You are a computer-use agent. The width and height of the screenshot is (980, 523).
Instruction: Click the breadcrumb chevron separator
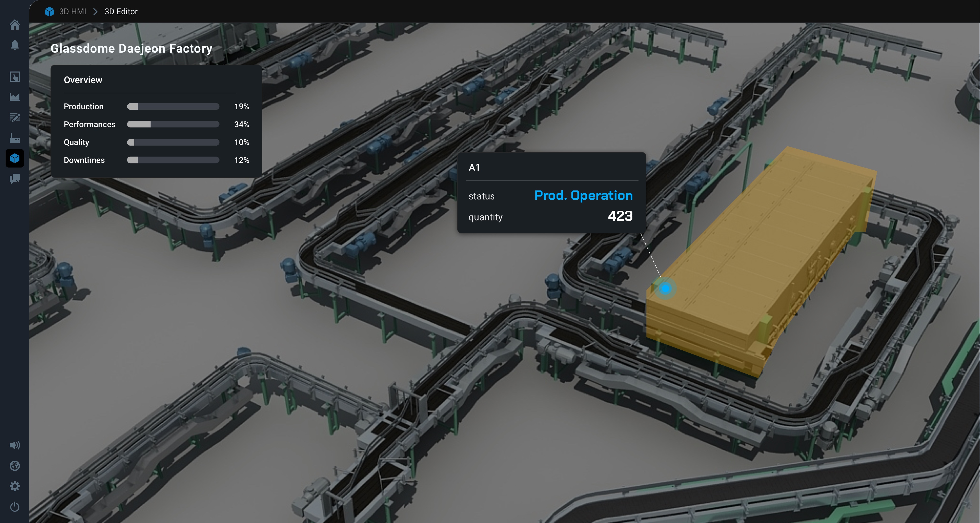click(x=95, y=12)
